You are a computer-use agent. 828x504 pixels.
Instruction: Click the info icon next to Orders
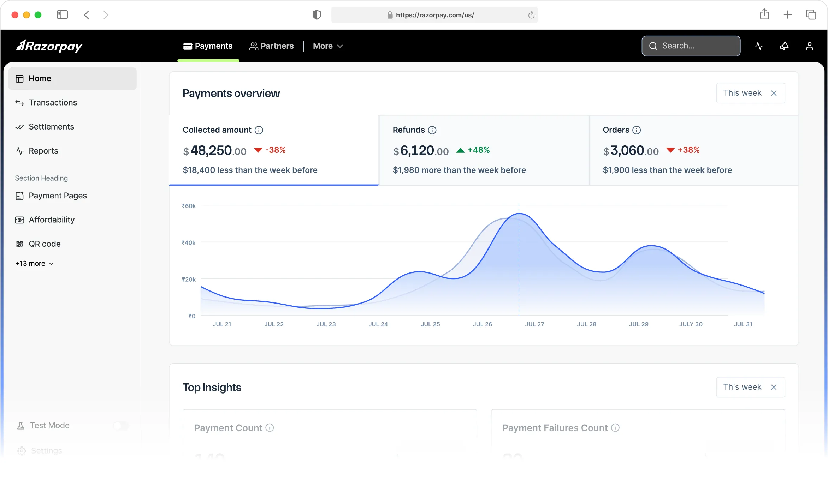pyautogui.click(x=637, y=130)
